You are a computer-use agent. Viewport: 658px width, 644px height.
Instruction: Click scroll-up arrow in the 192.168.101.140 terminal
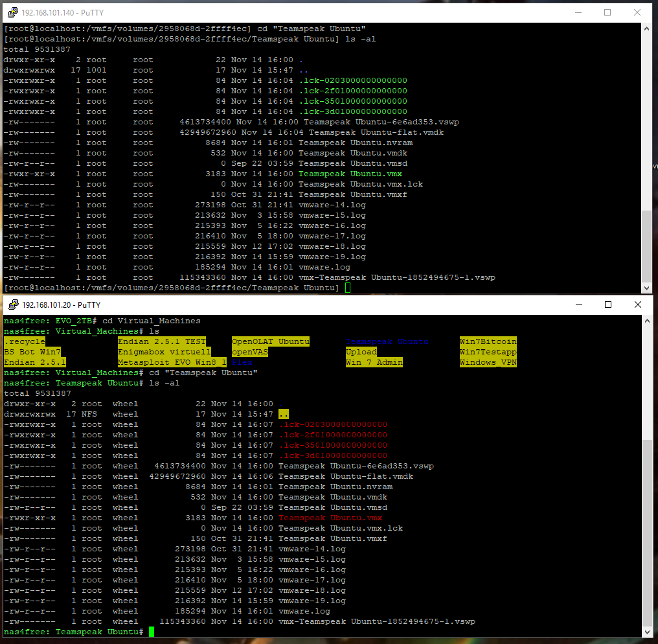click(x=647, y=30)
